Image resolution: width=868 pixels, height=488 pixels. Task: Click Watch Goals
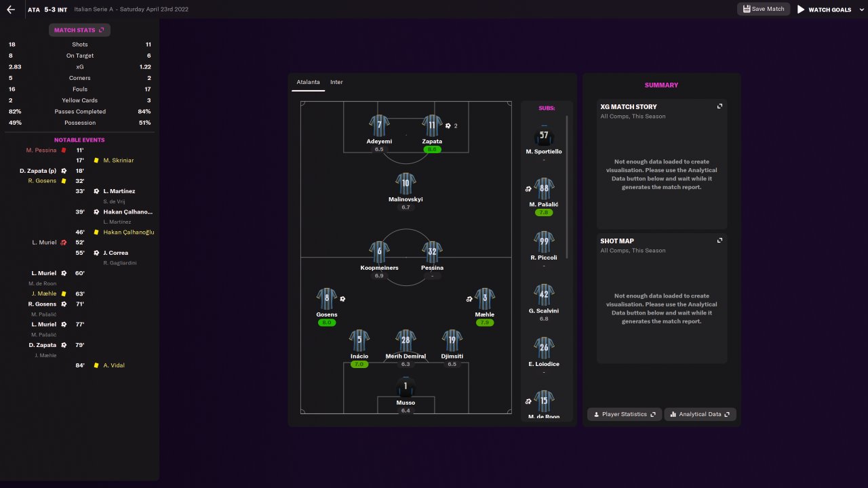[x=825, y=9]
